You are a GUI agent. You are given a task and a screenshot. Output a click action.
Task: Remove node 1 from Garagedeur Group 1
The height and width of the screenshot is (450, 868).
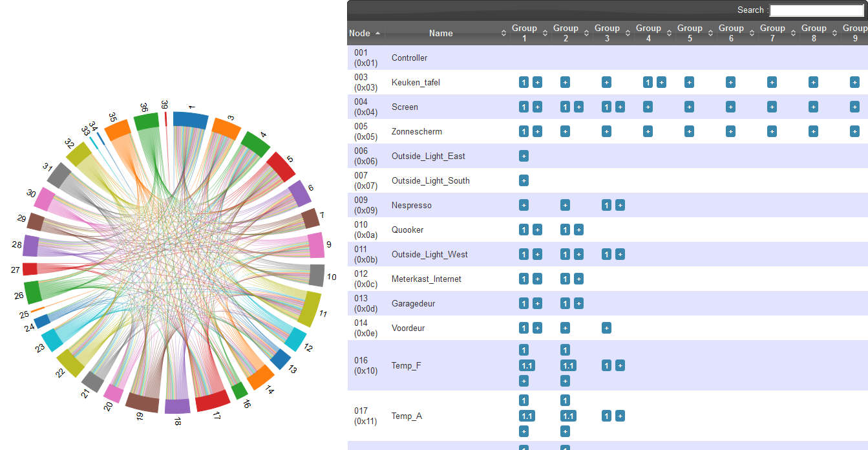click(524, 303)
